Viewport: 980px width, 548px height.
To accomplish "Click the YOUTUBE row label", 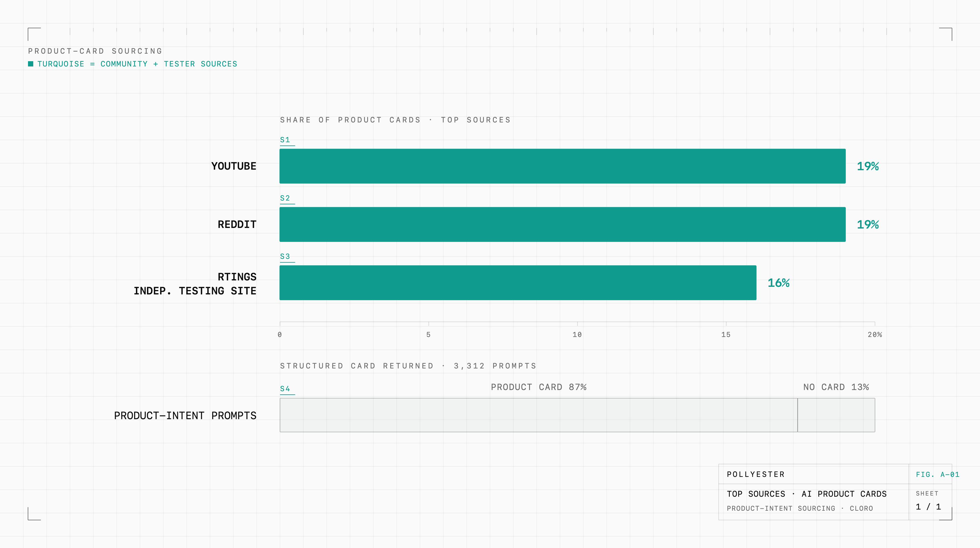I will tap(234, 166).
